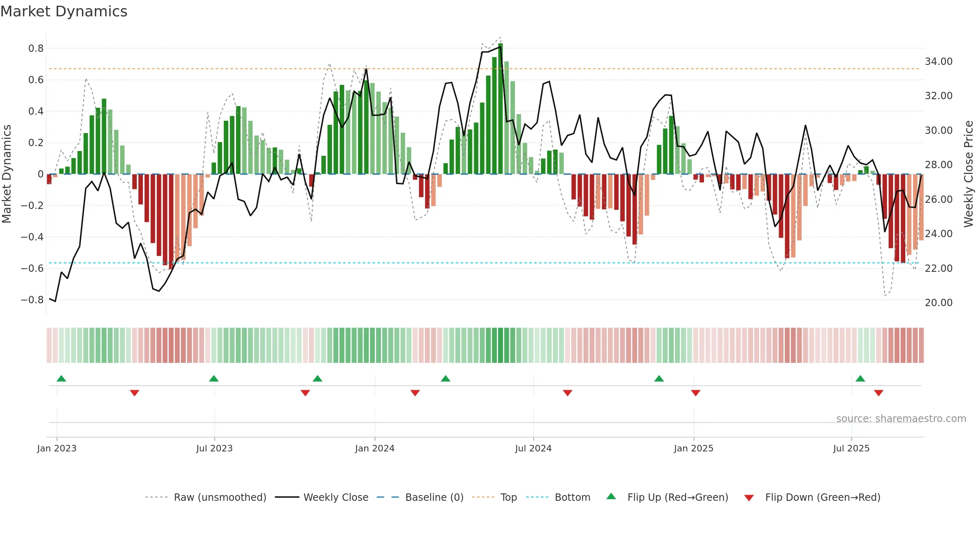Screen dimensions: 980x551
Task: Click the green triangle icon in the legend
Action: pyautogui.click(x=611, y=496)
